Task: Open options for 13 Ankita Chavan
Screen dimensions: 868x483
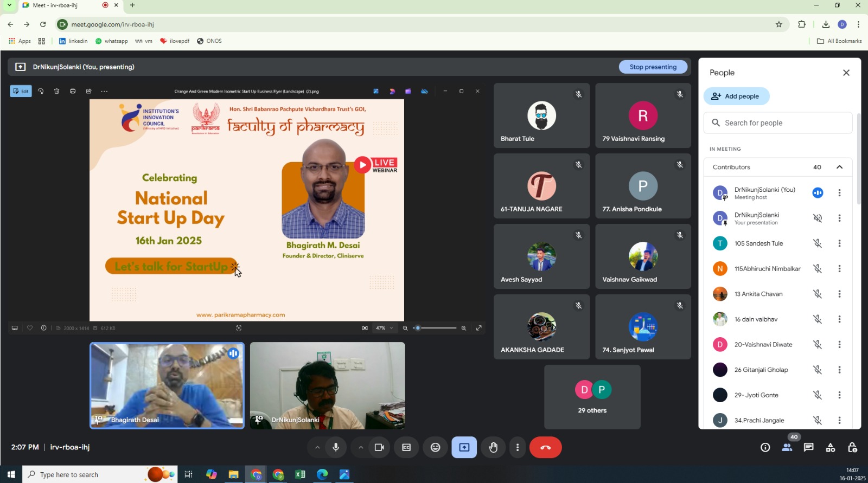Action: (839, 294)
